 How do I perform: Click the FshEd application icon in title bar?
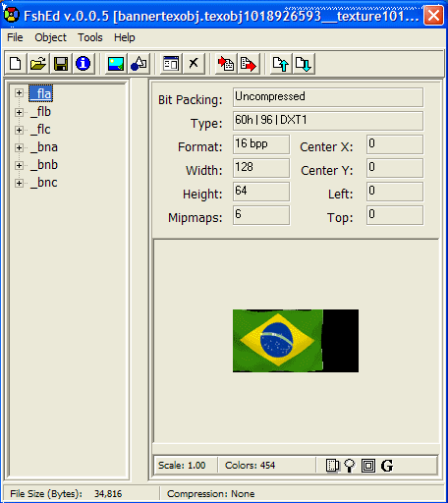pos(12,15)
